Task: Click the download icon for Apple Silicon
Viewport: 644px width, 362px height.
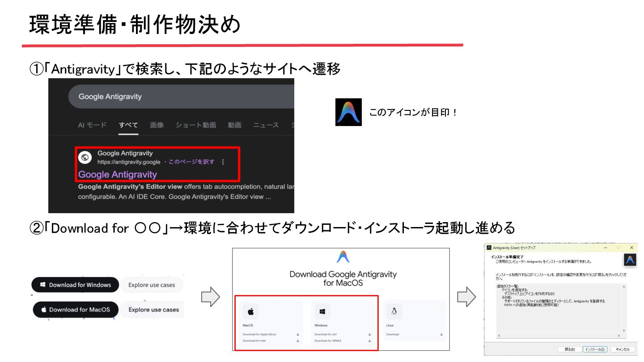Action: 298,334
